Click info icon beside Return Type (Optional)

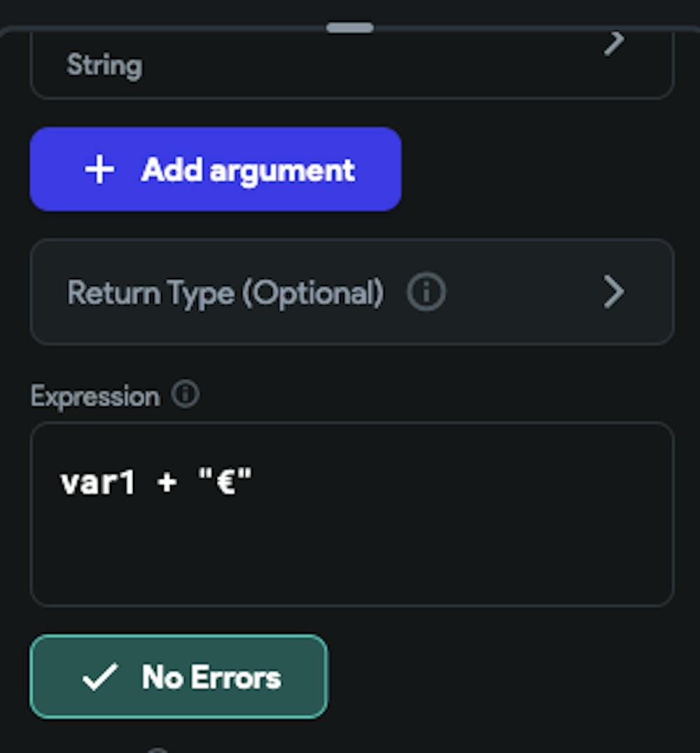(426, 293)
